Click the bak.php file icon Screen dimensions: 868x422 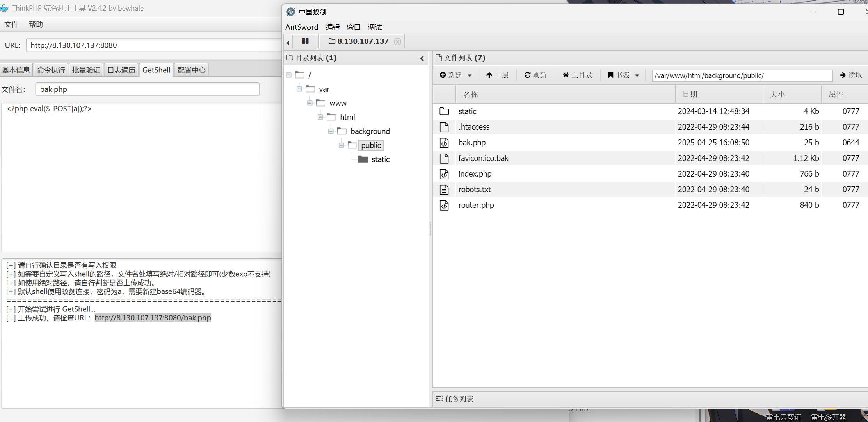444,143
